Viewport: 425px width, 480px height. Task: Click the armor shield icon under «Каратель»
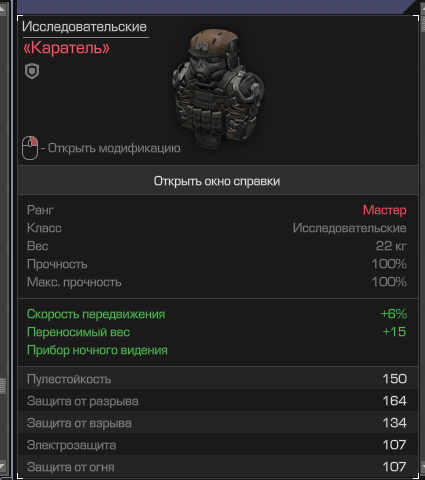pyautogui.click(x=32, y=71)
